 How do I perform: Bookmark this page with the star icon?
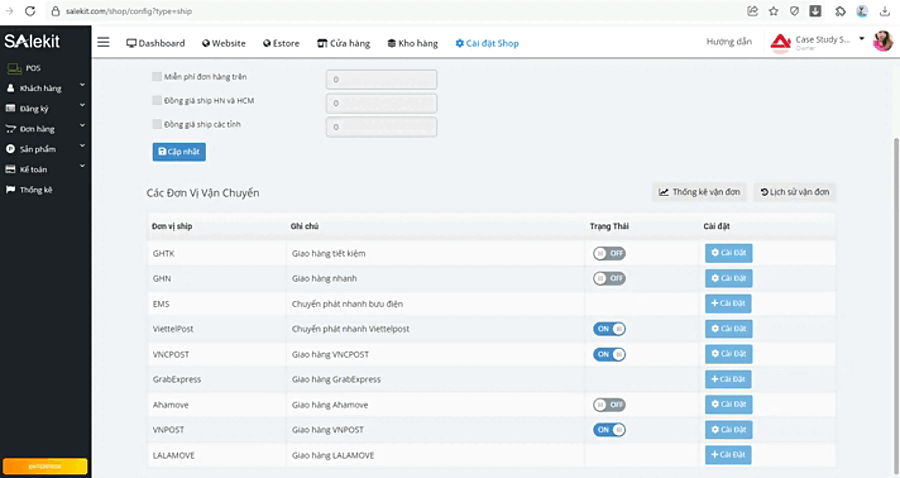pyautogui.click(x=773, y=11)
